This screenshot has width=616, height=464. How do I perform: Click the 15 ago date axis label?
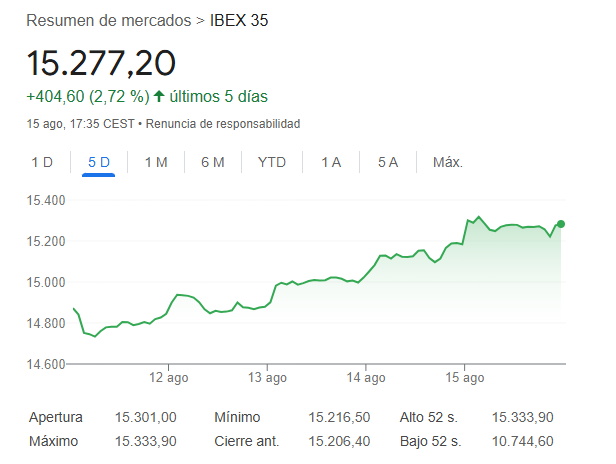[465, 378]
